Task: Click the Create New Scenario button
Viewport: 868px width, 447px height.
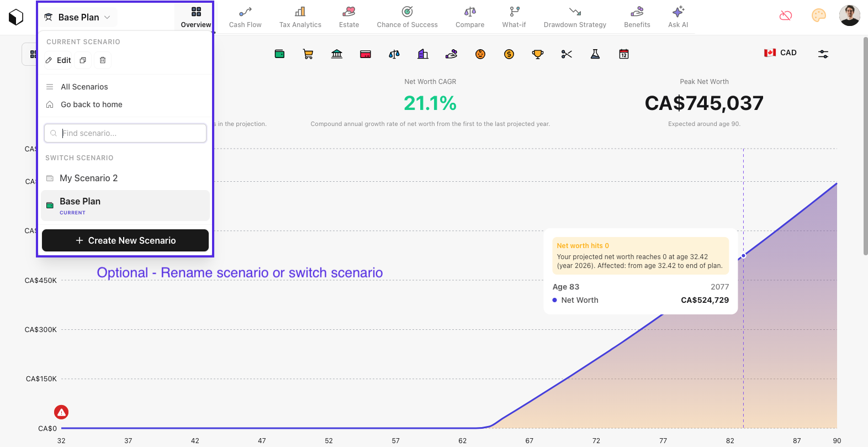Action: pyautogui.click(x=125, y=240)
